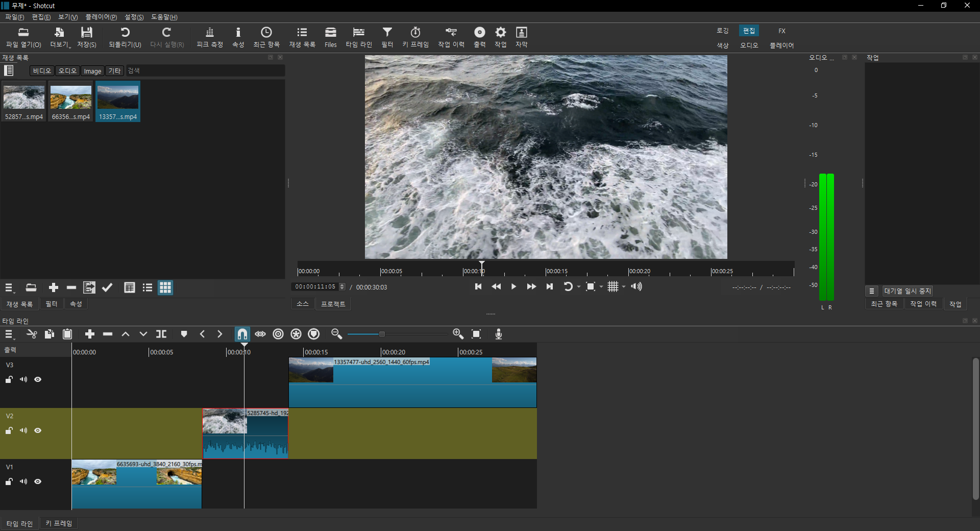The width and height of the screenshot is (980, 531).
Task: Filter playlist by 비디오 button
Action: (x=42, y=71)
